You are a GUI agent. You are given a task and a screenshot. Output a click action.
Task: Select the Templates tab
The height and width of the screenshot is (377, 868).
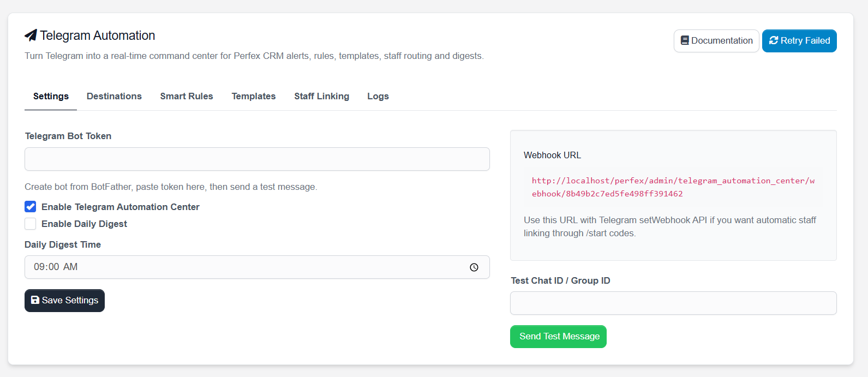pos(254,97)
